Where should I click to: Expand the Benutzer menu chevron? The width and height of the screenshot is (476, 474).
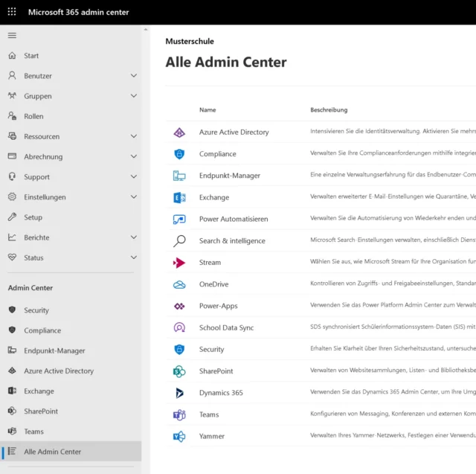pos(134,76)
